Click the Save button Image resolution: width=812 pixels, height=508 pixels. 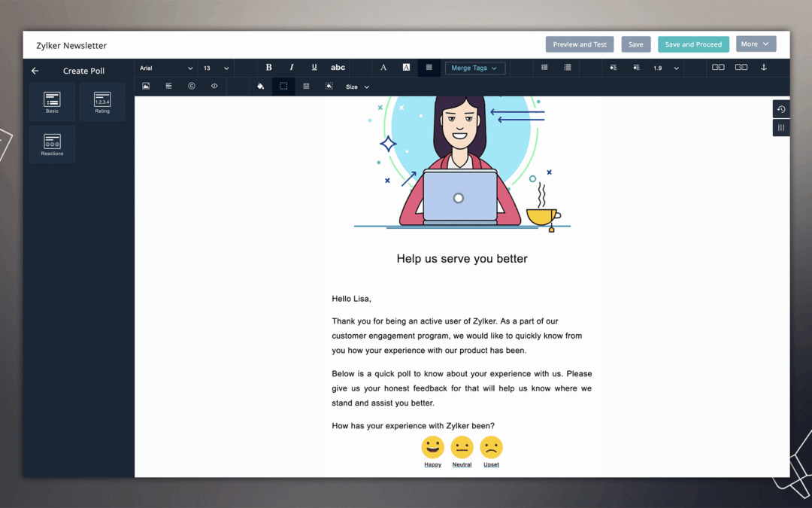(636, 44)
